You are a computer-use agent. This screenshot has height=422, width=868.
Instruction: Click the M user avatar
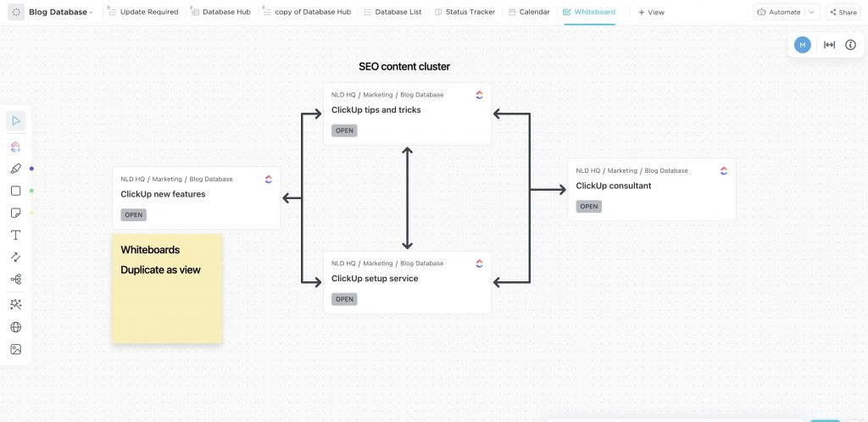click(802, 45)
